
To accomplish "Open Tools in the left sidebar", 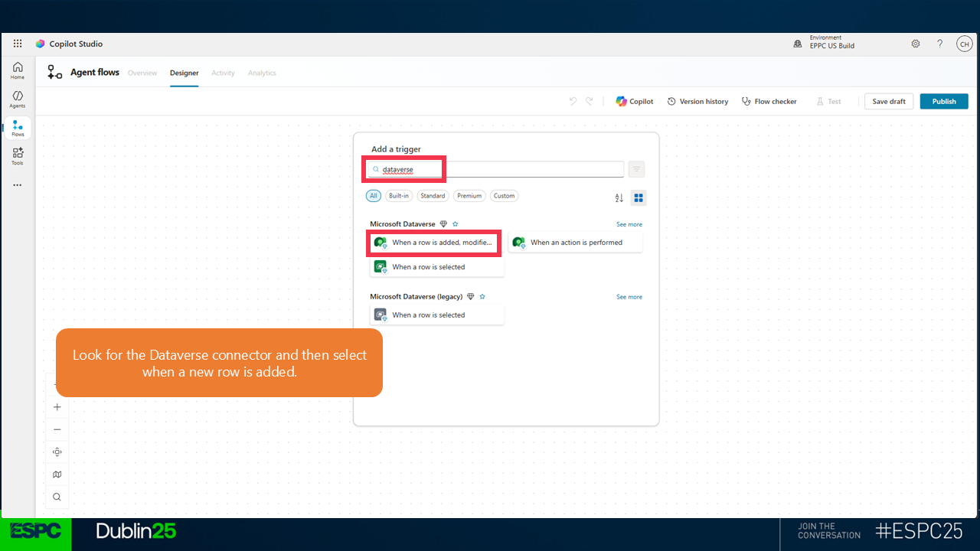I will [x=17, y=156].
